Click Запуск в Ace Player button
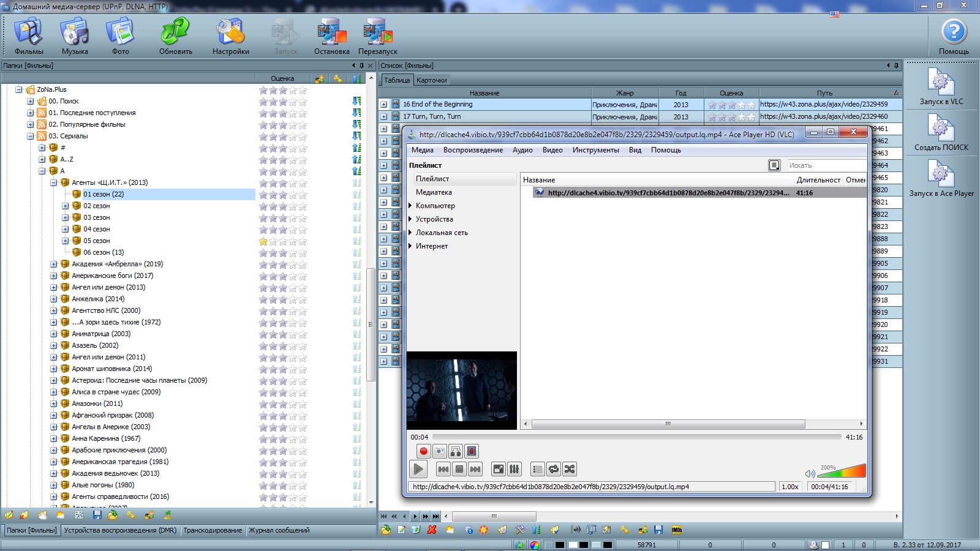Image resolution: width=980 pixels, height=551 pixels. [941, 179]
